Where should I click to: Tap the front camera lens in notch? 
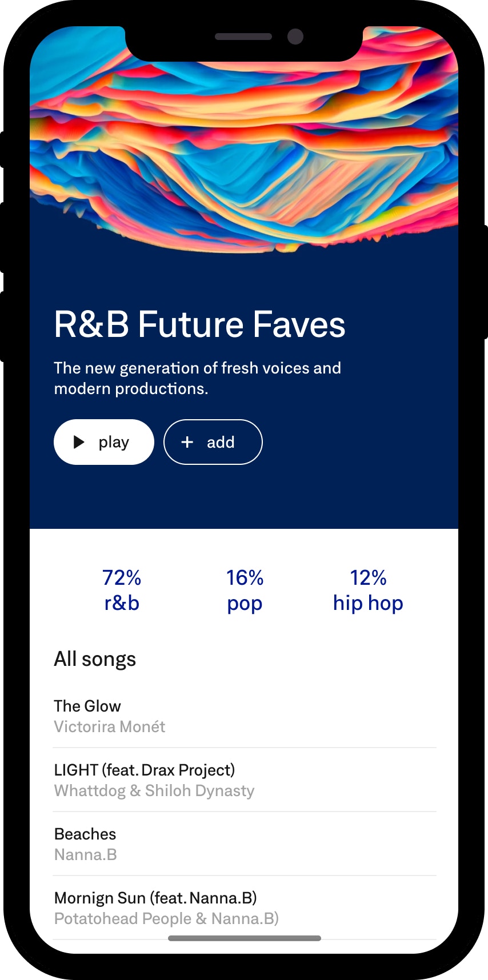point(295,37)
